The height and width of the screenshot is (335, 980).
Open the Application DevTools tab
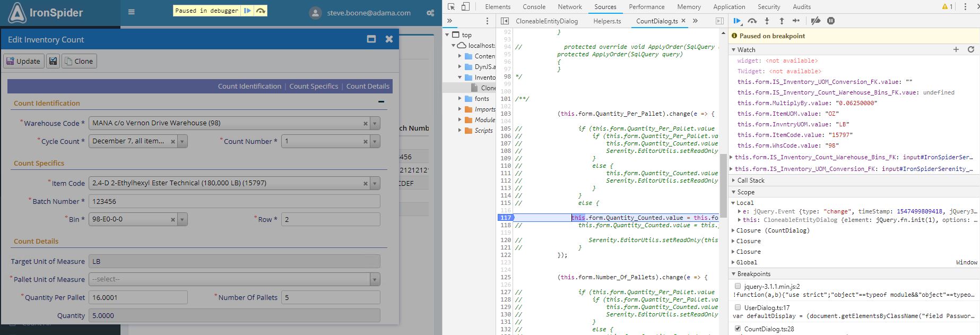click(729, 7)
